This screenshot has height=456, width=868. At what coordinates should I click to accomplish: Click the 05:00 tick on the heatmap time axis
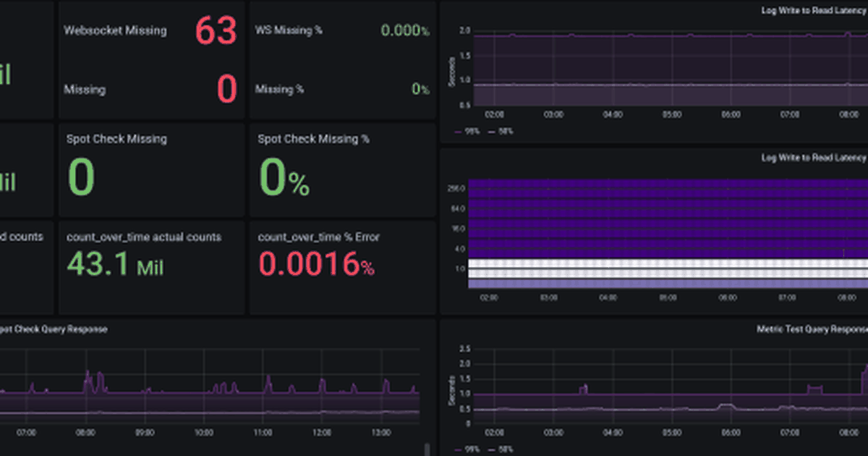[x=668, y=297]
